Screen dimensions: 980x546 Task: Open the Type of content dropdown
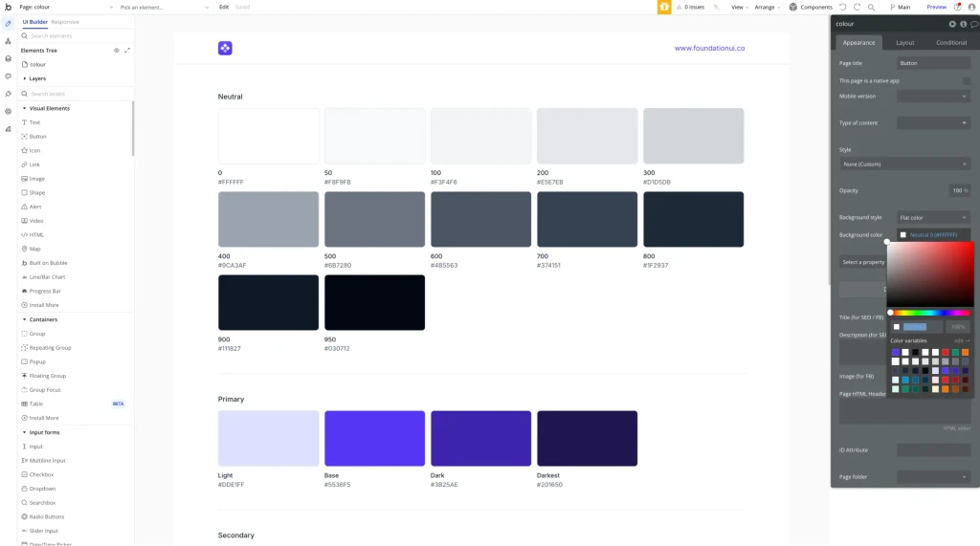click(933, 123)
